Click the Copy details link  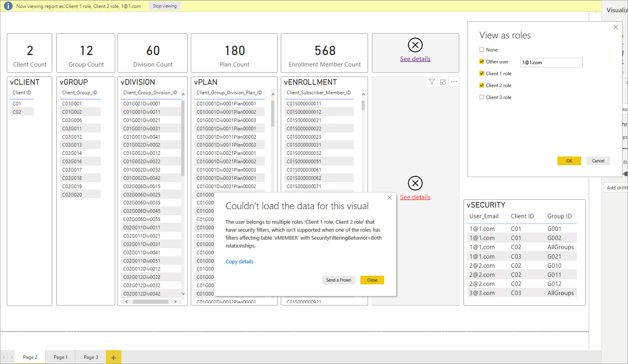click(239, 262)
